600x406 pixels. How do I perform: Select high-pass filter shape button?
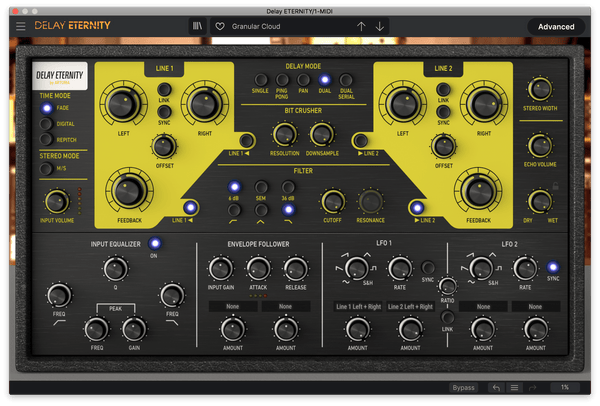234,210
